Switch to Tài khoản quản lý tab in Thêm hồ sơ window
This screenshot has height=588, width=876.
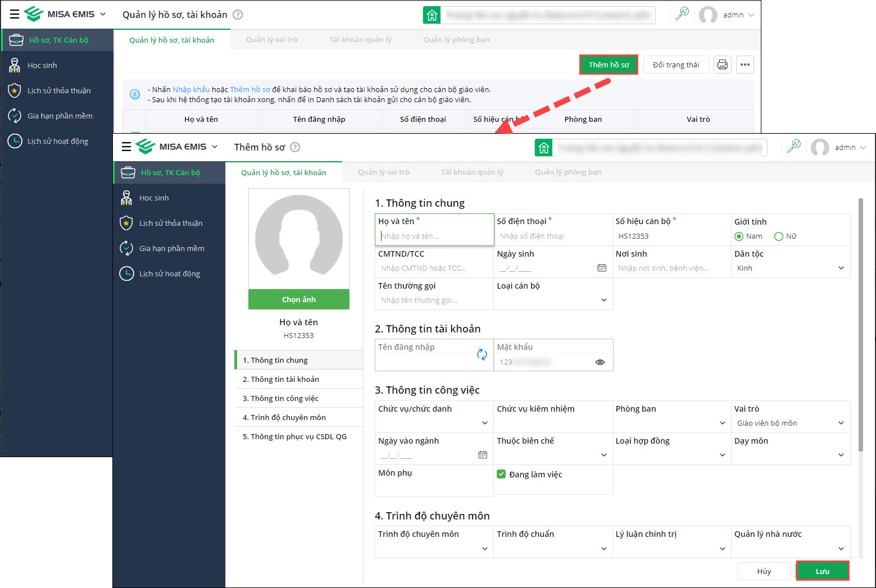[472, 172]
